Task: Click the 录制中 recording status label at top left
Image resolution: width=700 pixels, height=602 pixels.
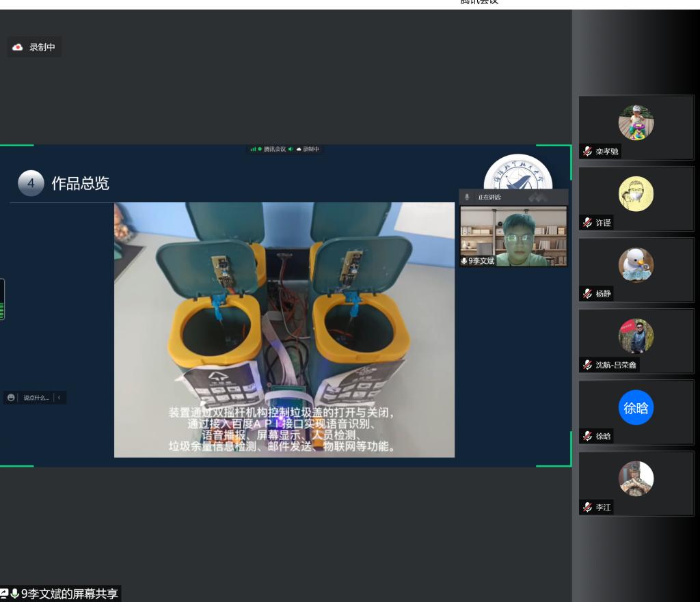Action: click(x=42, y=47)
